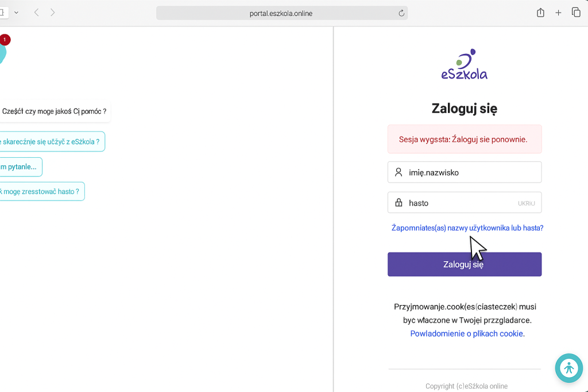Go forward with the right arrow
This screenshot has width=588, height=392.
pyautogui.click(x=52, y=13)
